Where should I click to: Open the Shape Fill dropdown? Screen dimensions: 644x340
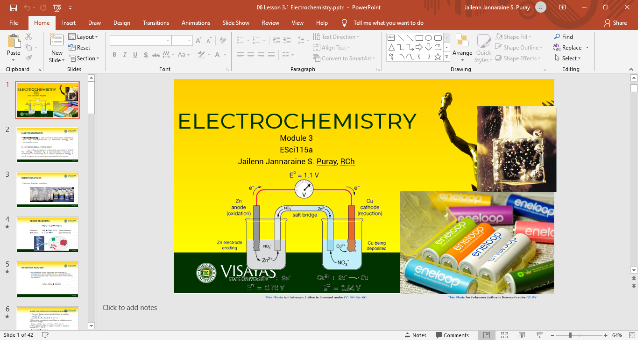514,37
